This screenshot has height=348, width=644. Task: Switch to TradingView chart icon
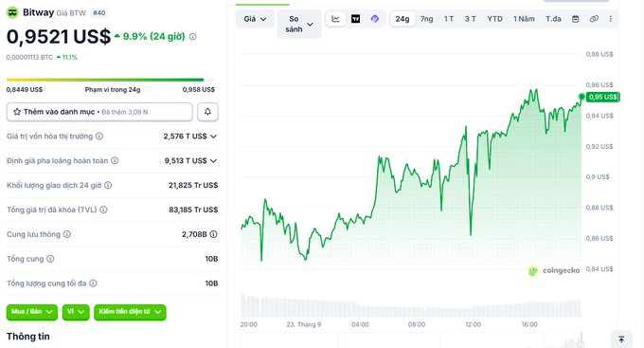[356, 19]
